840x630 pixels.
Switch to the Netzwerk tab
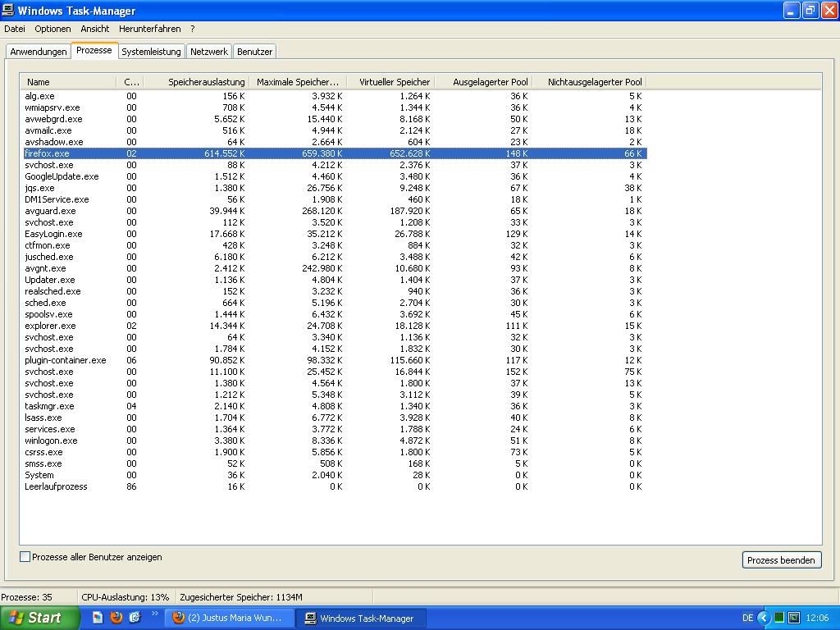click(209, 52)
